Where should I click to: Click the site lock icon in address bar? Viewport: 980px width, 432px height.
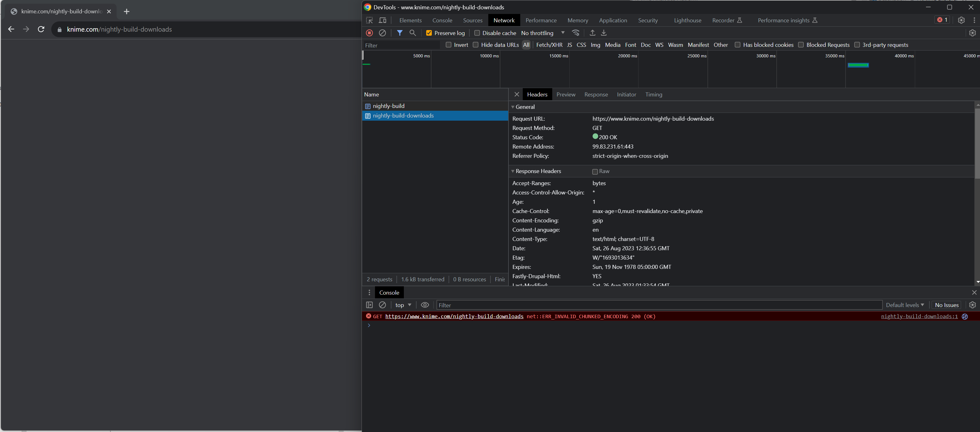(x=59, y=30)
